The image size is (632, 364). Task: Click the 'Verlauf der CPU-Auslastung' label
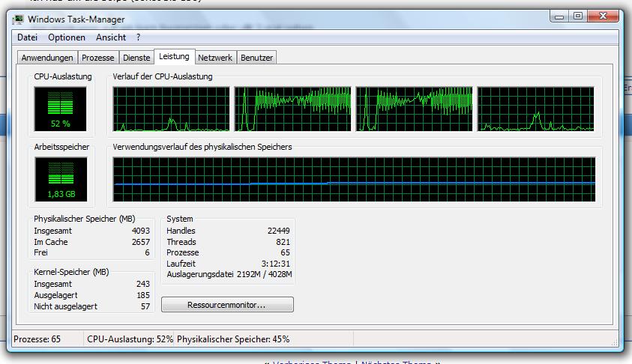163,76
